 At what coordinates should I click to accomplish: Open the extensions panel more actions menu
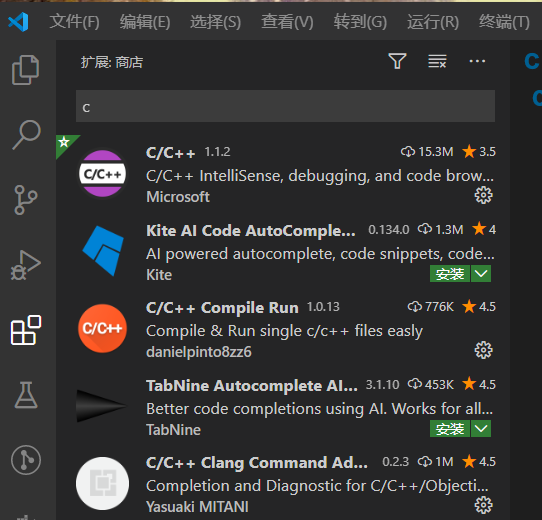click(477, 61)
